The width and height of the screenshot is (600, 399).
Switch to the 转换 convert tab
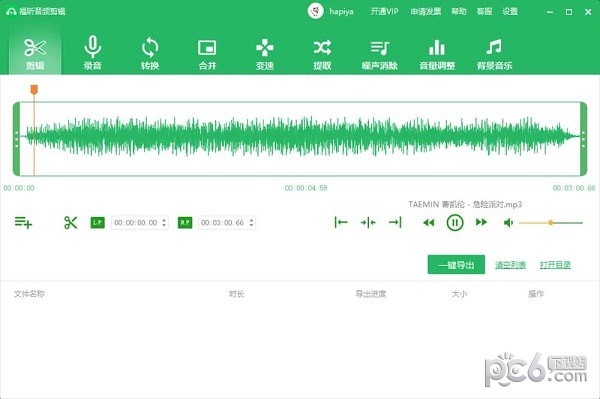point(150,54)
